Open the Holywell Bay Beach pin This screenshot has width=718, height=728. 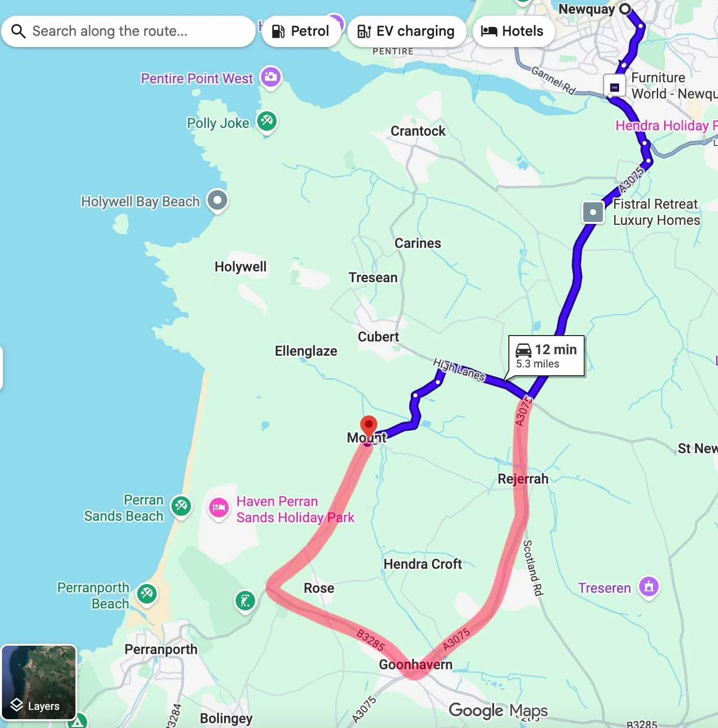[217, 200]
